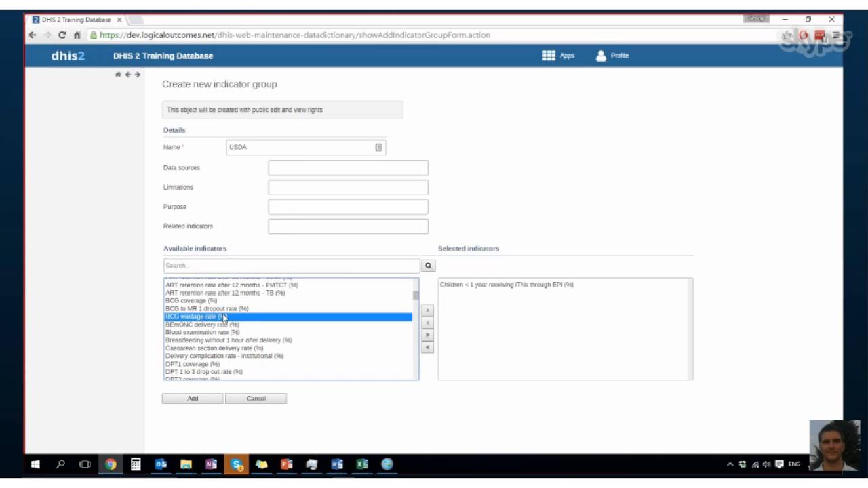
Task: Select 'Breastfeeding without 1 hour after delivery (%)'
Action: [x=229, y=340]
